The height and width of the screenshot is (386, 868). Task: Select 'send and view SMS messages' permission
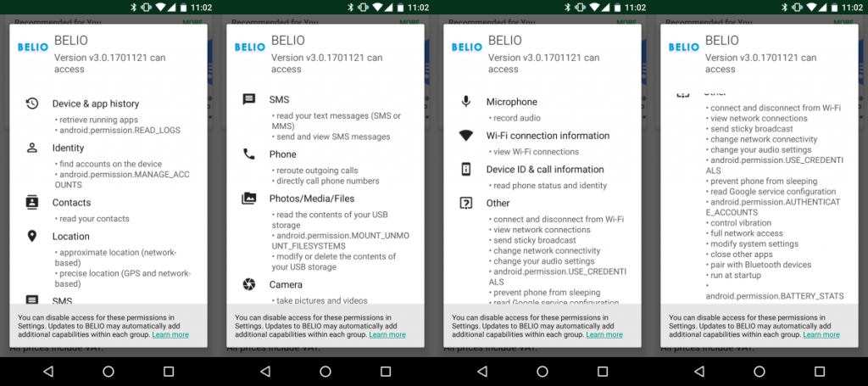click(x=333, y=137)
